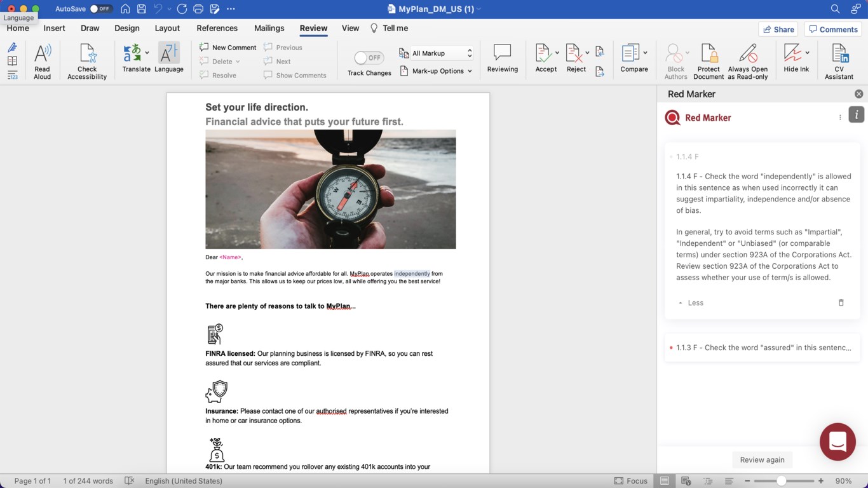This screenshot has height=488, width=868.
Task: Expand the Mark-up Options menu
Action: [436, 71]
